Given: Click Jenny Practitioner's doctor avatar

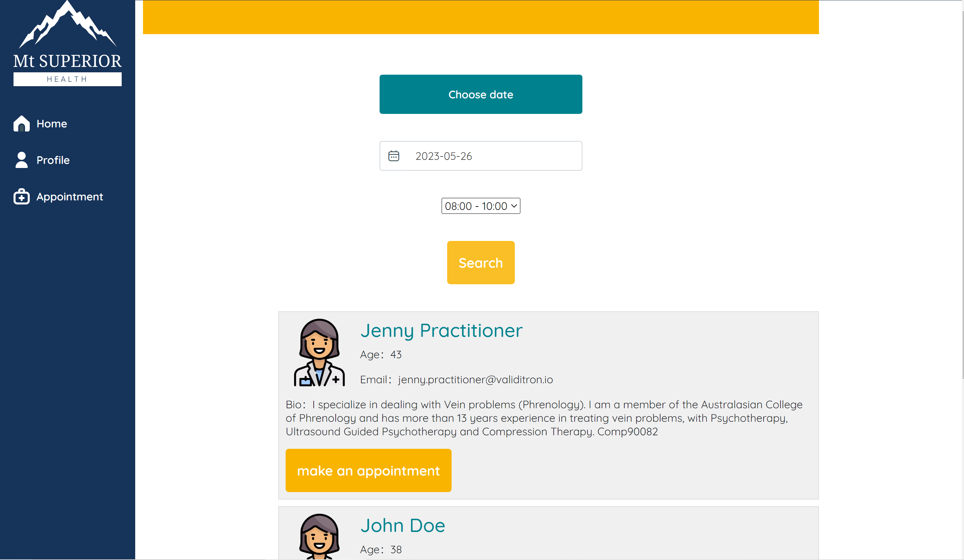Looking at the screenshot, I should point(319,352).
